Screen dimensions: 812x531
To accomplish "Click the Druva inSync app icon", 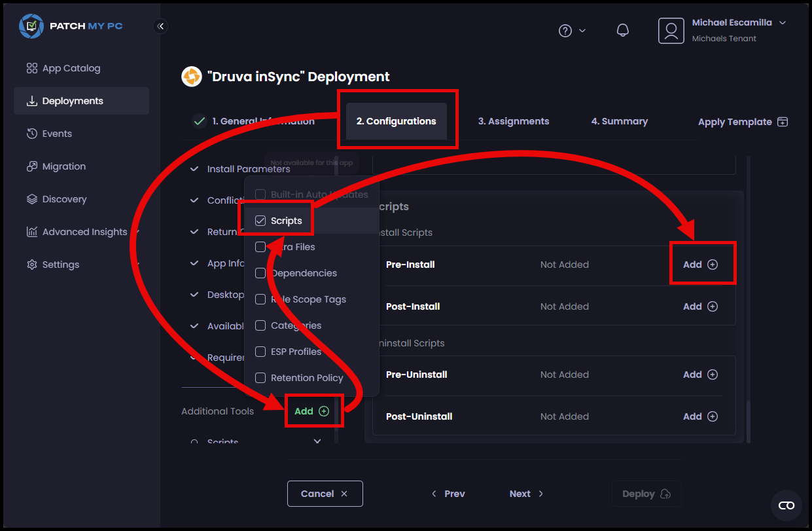I will [191, 77].
